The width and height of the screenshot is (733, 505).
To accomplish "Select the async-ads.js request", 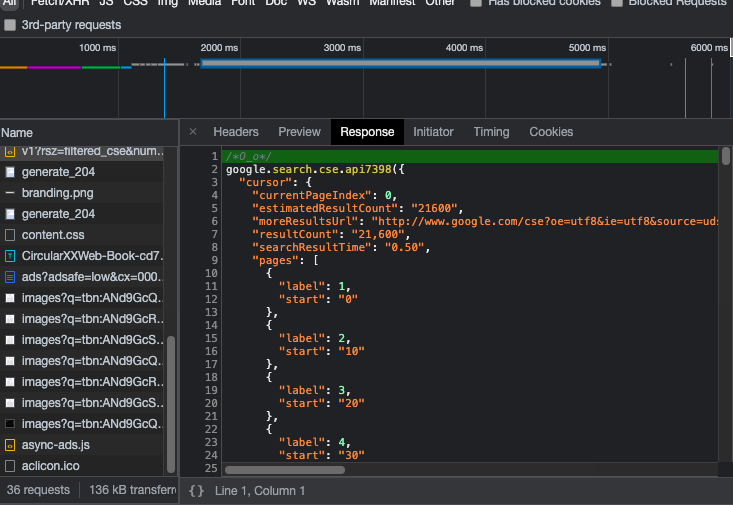I will [82, 445].
